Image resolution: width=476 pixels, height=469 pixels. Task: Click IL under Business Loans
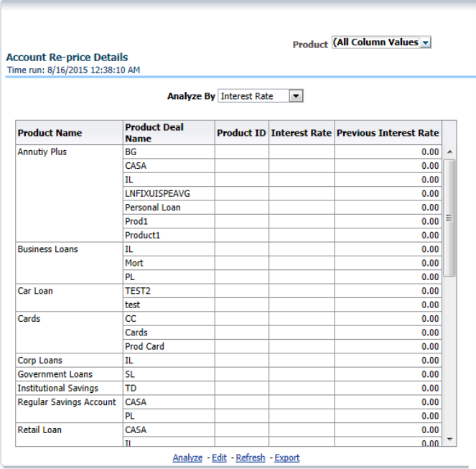[x=169, y=249]
